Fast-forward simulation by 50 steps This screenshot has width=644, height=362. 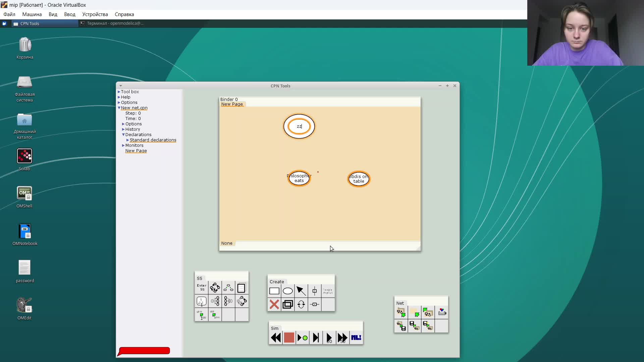pyautogui.click(x=343, y=338)
